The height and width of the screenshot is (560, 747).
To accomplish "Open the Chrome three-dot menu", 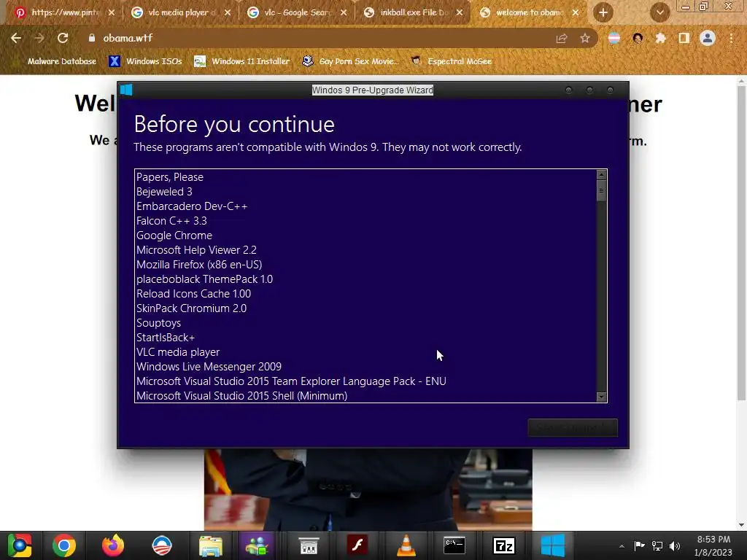I will pyautogui.click(x=731, y=38).
